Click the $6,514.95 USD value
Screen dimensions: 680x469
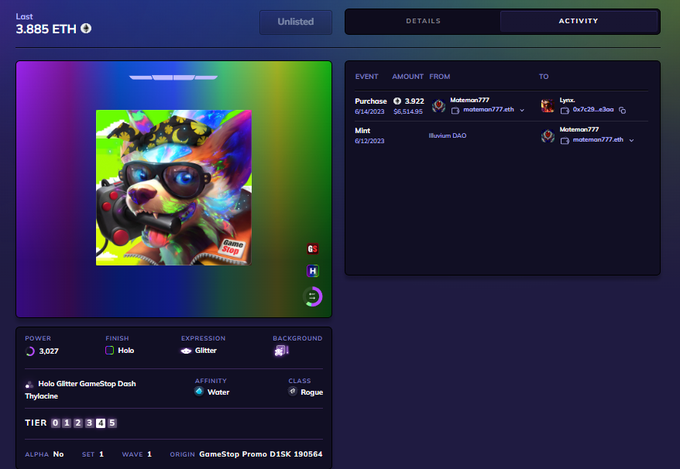[408, 112]
